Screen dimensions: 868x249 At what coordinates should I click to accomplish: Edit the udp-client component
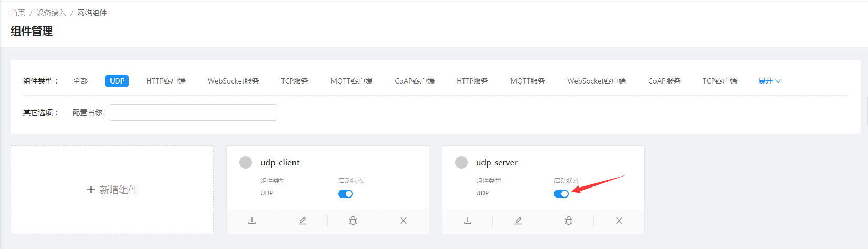(x=302, y=221)
